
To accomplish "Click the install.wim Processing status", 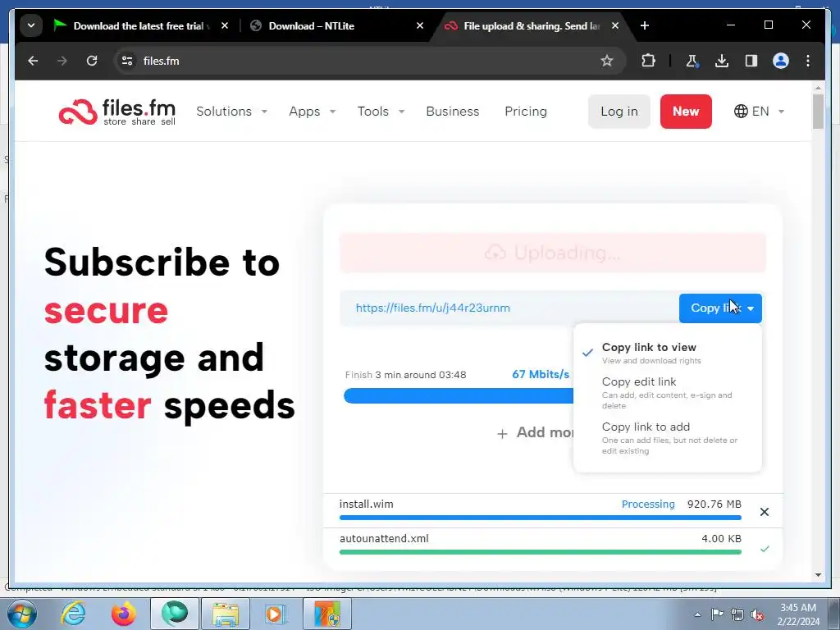I will click(648, 504).
